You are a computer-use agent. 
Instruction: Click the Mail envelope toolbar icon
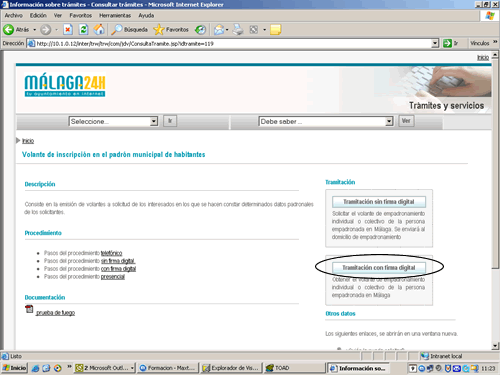point(219,30)
